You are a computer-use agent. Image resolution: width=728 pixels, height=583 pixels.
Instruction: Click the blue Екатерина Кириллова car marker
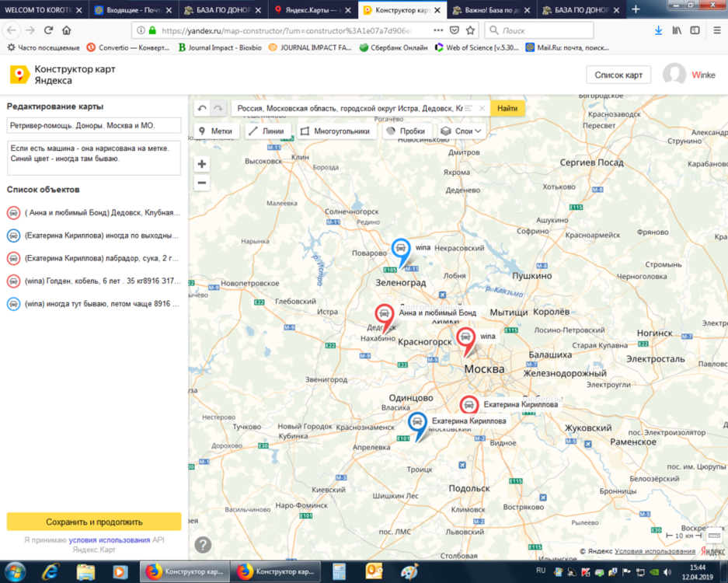tap(418, 423)
